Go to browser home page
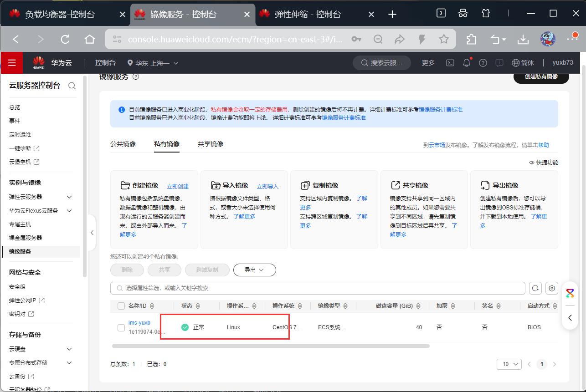Viewport: 586px width, 392px height. (90, 39)
